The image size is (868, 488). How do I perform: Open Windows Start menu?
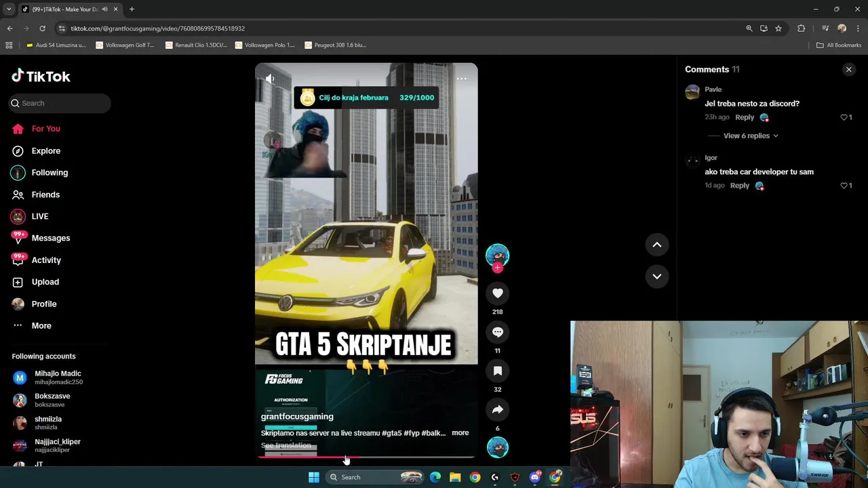pos(313,477)
